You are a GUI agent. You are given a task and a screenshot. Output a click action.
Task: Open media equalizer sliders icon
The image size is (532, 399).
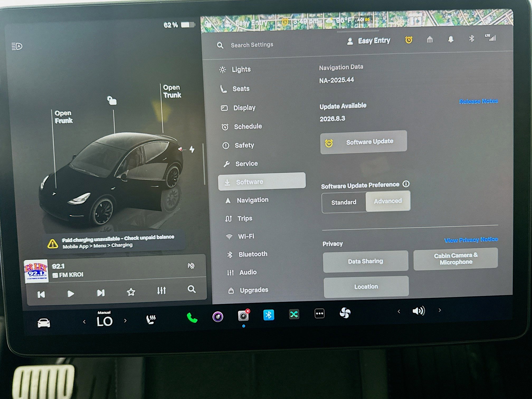(x=161, y=291)
